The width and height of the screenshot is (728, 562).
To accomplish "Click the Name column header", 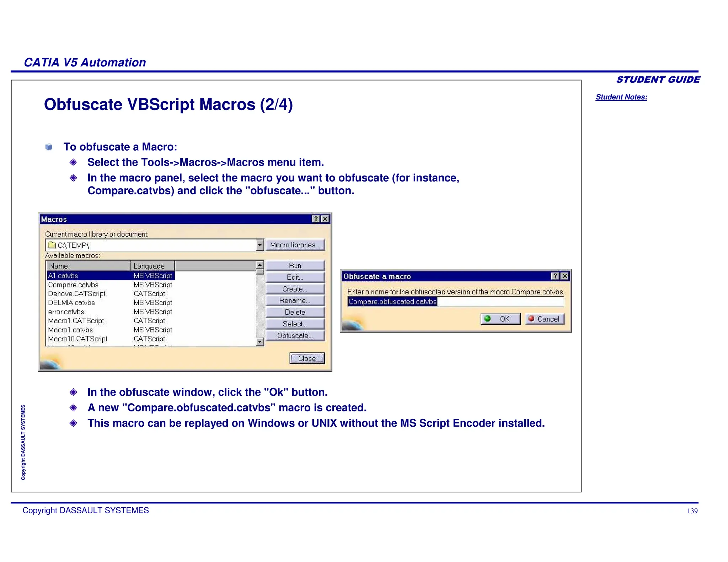I will click(x=88, y=266).
